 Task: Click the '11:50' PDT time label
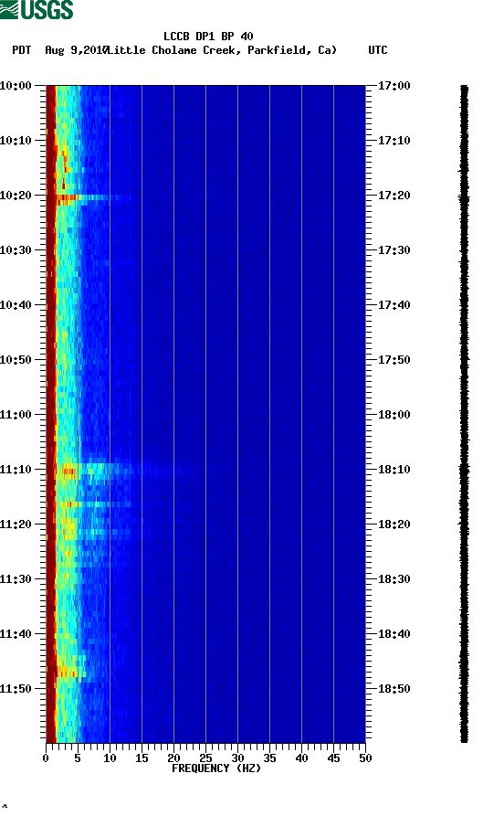pos(16,688)
